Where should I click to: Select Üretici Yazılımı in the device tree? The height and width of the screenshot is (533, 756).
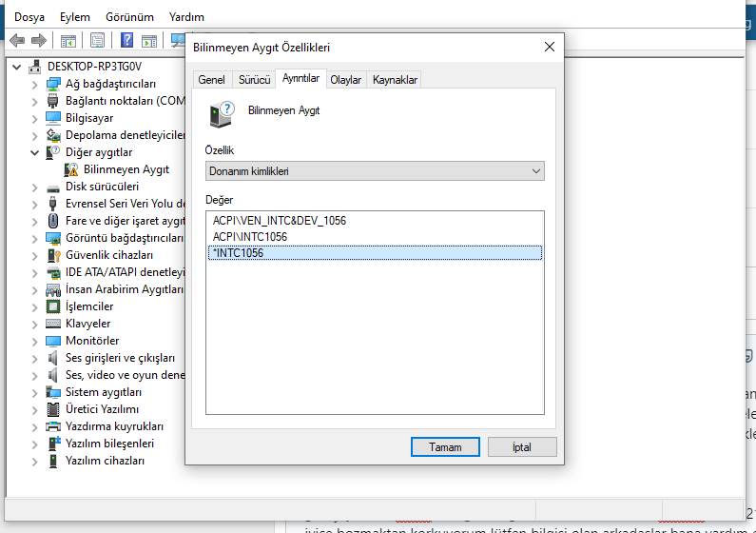(x=102, y=409)
